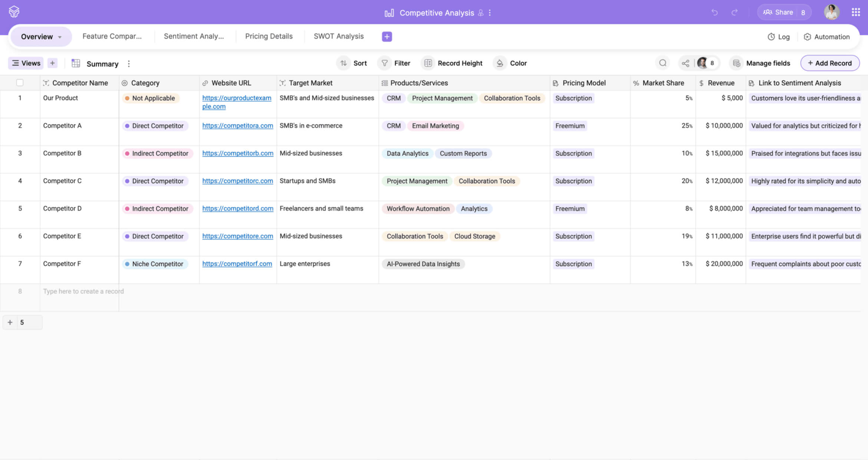Open Summary view options menu
This screenshot has width=868, height=460.
pos(129,64)
